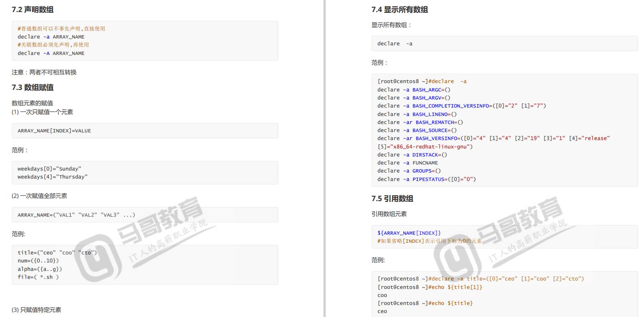Click the paragraph "显示所有数组：" below the 7.4 heading
644x317 pixels.
tap(391, 25)
